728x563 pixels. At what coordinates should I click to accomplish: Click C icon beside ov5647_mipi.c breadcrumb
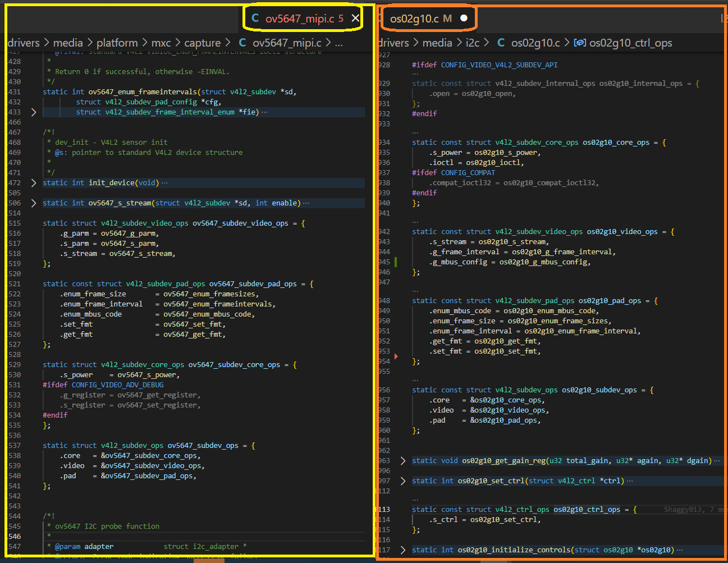242,43
